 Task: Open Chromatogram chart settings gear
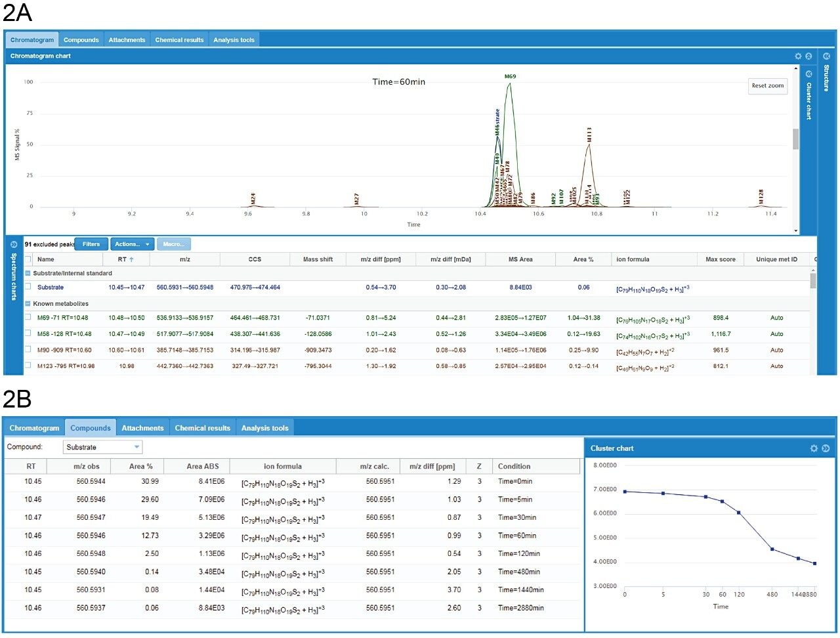(x=798, y=56)
